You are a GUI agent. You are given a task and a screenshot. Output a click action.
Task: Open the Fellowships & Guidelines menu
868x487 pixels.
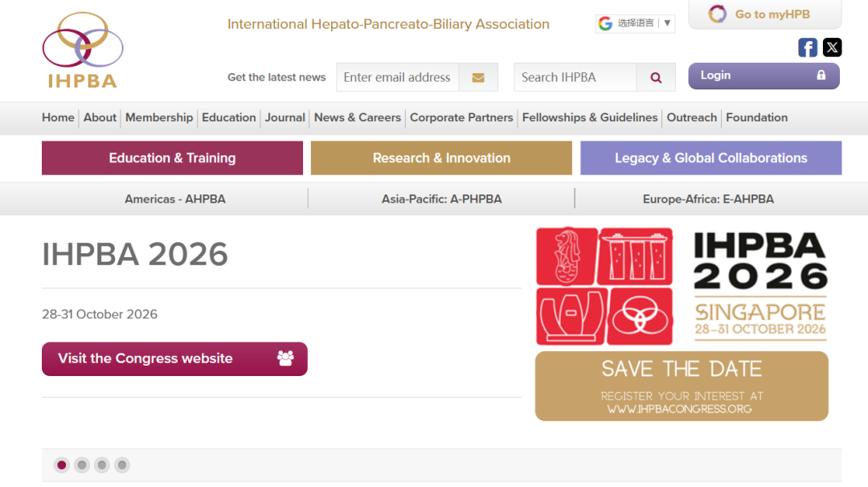click(589, 117)
